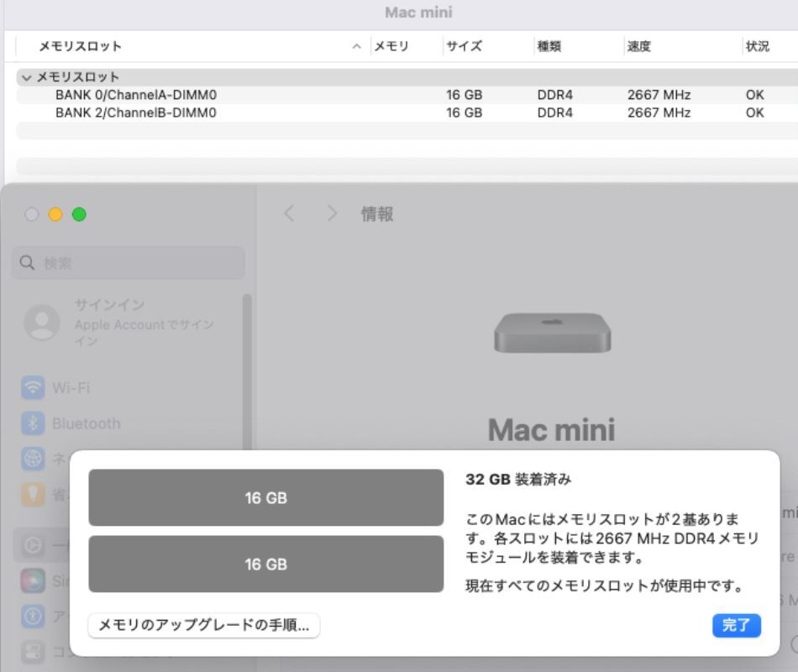
Task: Select BANK 2/ChannelB-DIMM0 row
Action: point(407,113)
